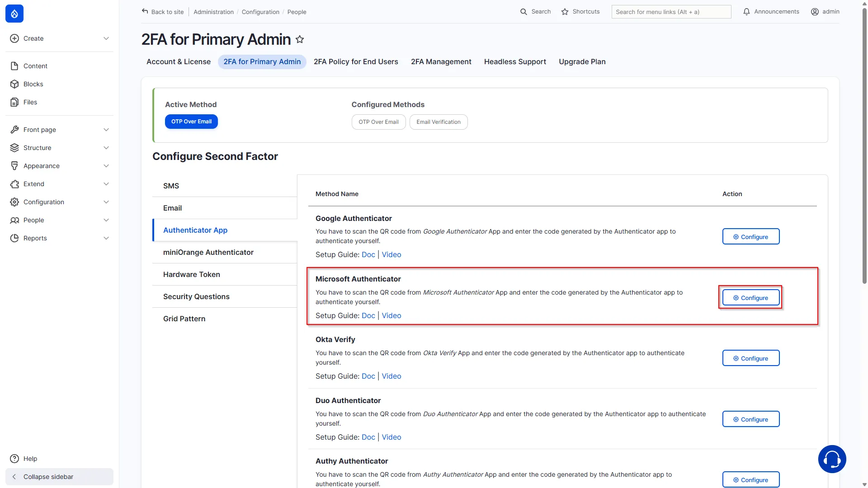868x488 pixels.
Task: Add page to shortcuts with title star
Action: 300,39
